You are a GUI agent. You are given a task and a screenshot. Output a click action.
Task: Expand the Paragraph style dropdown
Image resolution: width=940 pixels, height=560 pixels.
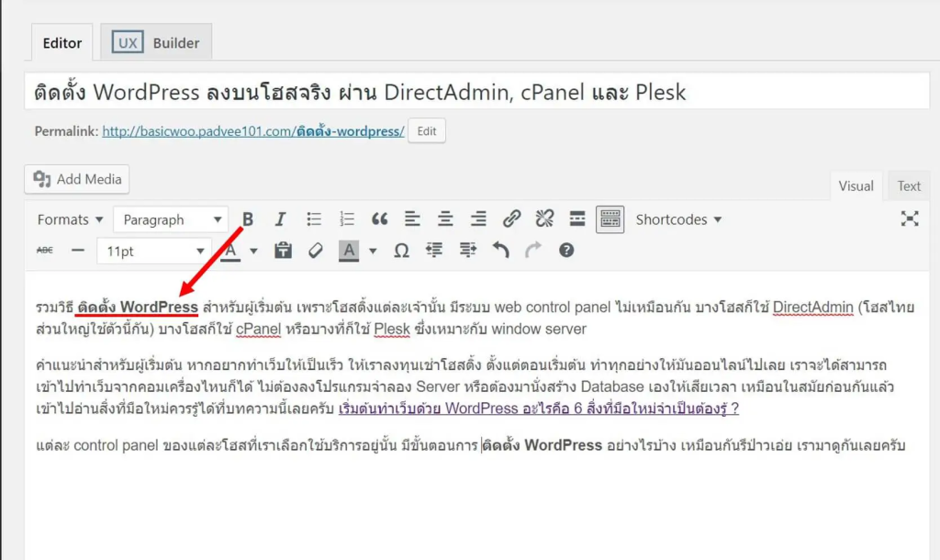point(171,219)
